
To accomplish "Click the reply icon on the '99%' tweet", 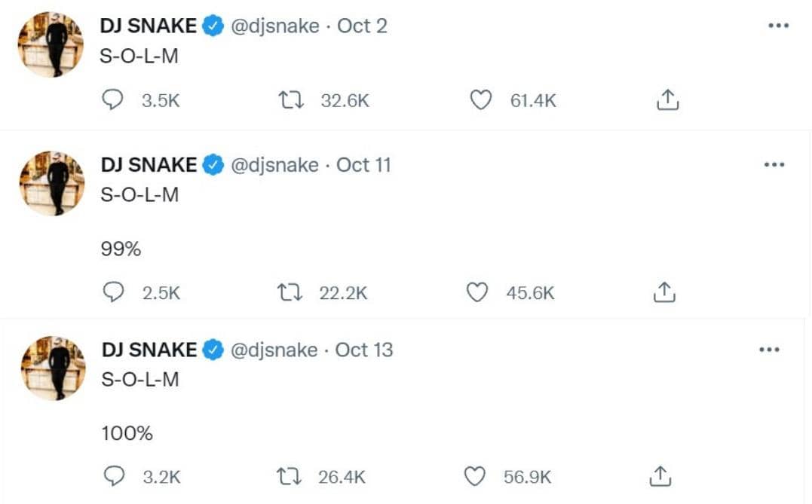I will (113, 292).
